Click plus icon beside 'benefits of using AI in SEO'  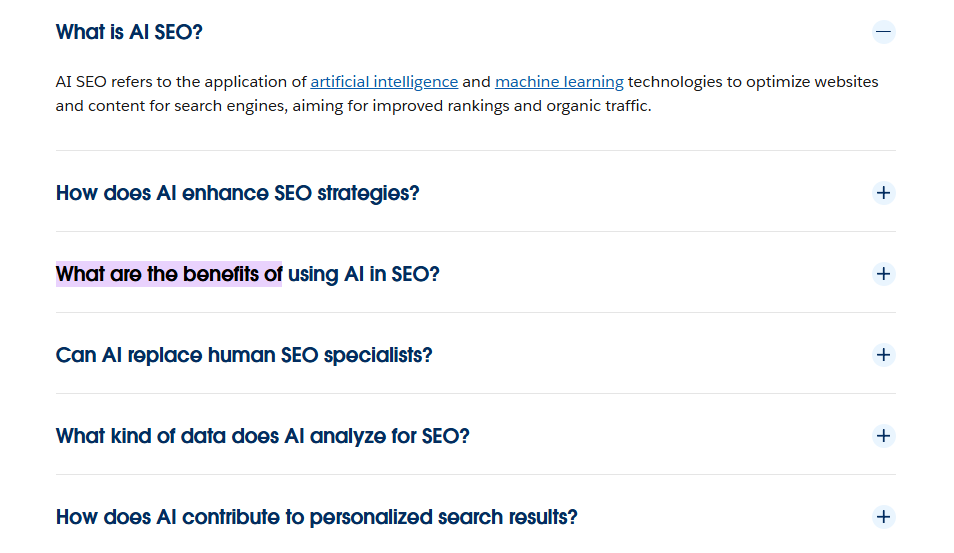(x=883, y=274)
